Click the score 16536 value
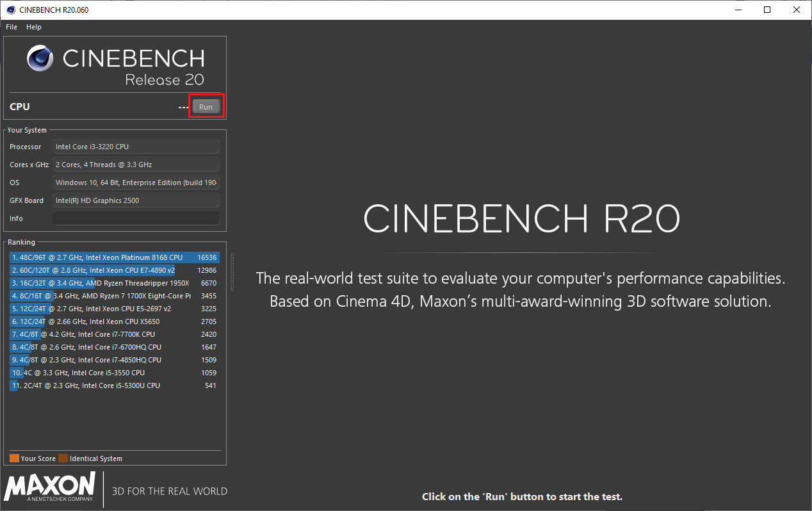The width and height of the screenshot is (812, 511). (207, 257)
